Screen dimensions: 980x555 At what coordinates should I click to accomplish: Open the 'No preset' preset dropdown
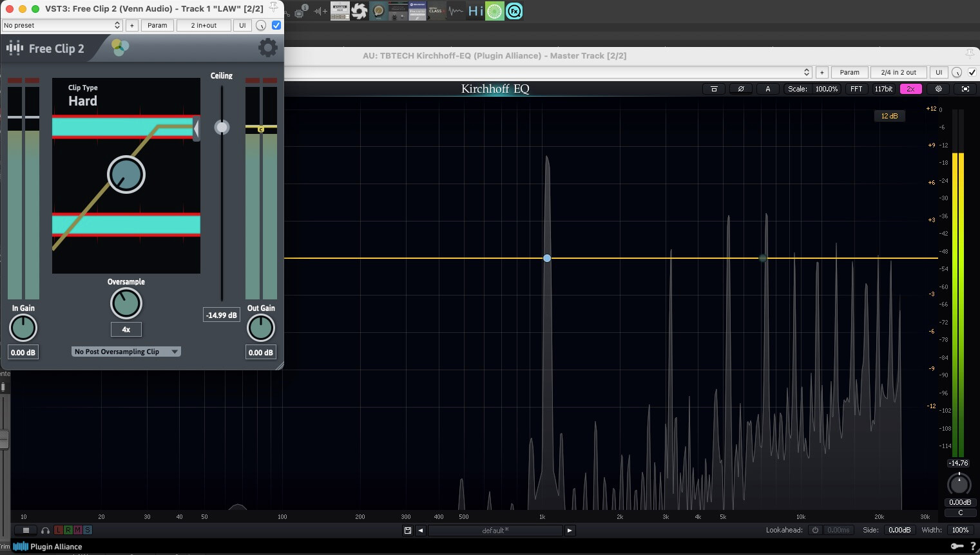click(x=62, y=25)
